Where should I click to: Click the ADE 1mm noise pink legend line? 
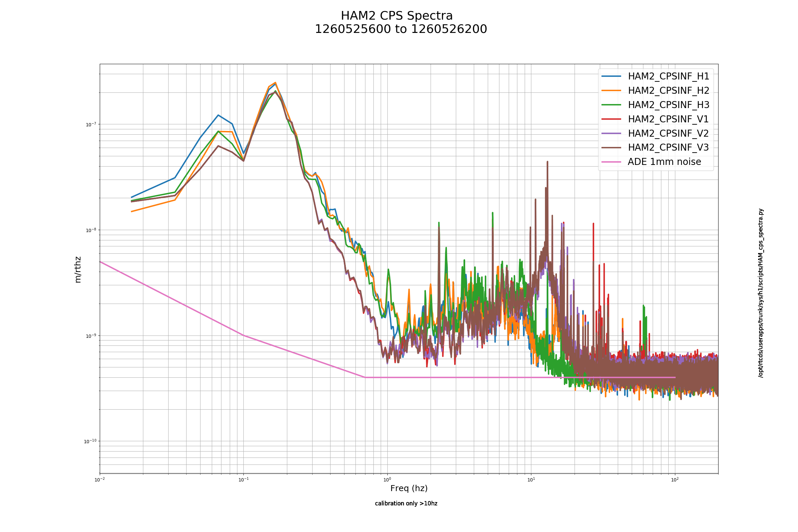[611, 162]
